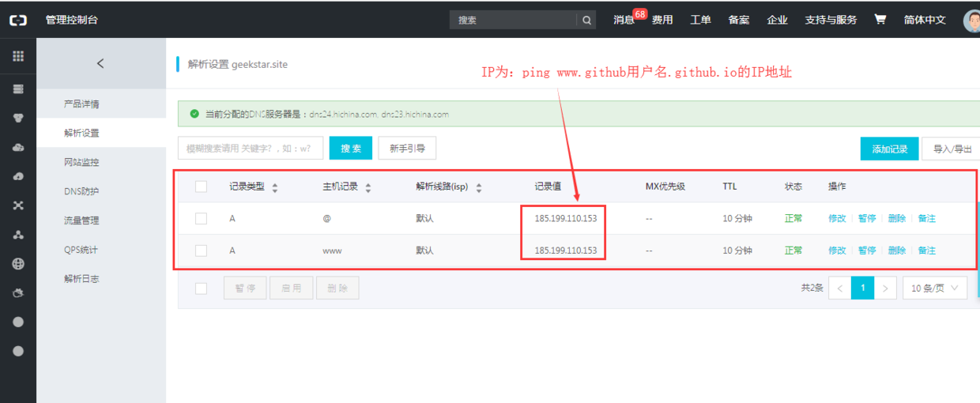Open 费用 in top navigation
The height and width of the screenshot is (403, 980).
tap(662, 20)
